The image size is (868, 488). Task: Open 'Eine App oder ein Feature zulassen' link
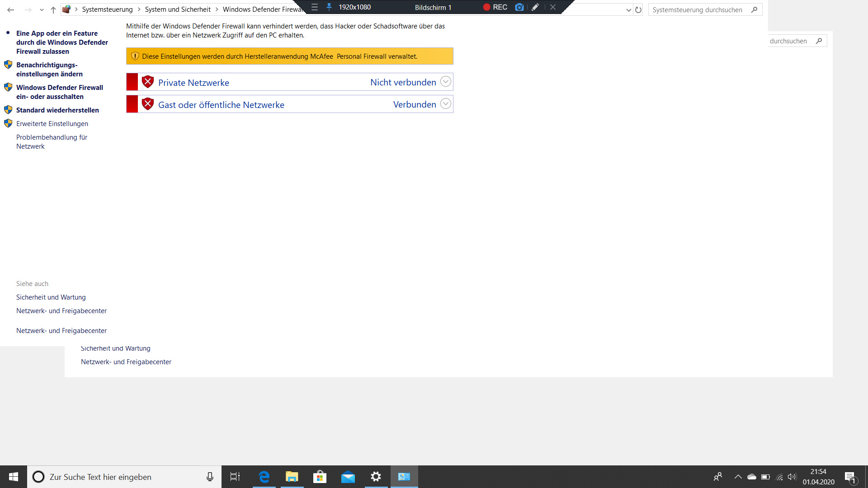(62, 42)
